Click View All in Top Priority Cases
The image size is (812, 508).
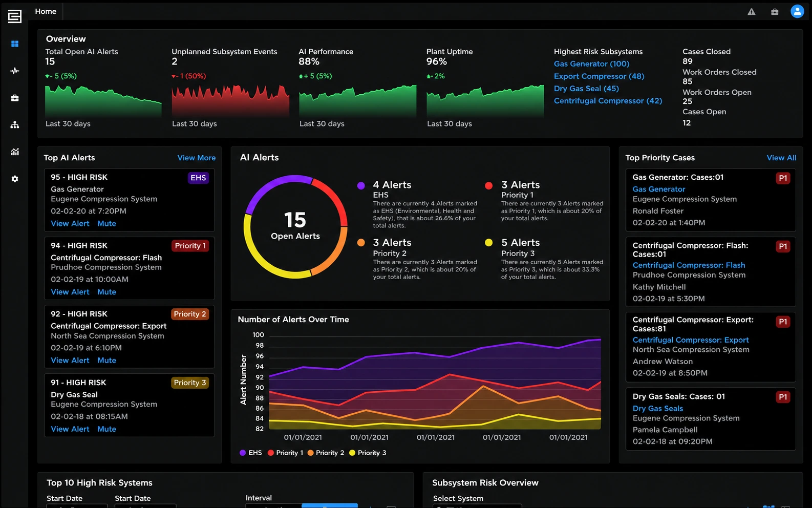(781, 158)
